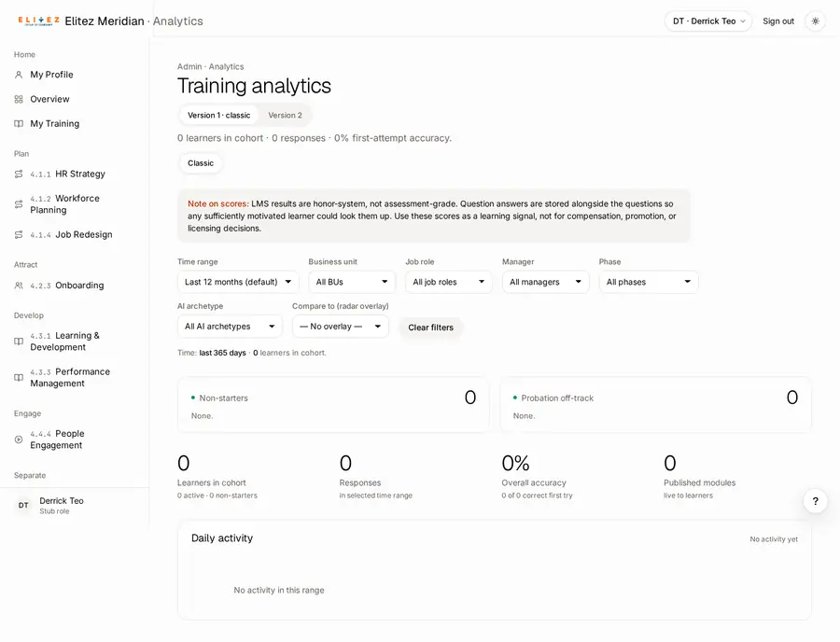The image size is (840, 642).
Task: Open the Time range dropdown
Action: click(238, 282)
